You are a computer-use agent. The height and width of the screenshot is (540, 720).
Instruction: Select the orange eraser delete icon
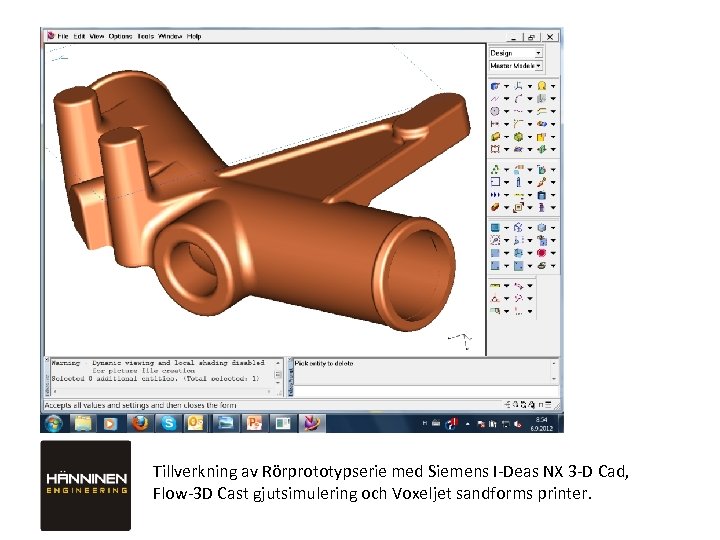tap(495, 208)
